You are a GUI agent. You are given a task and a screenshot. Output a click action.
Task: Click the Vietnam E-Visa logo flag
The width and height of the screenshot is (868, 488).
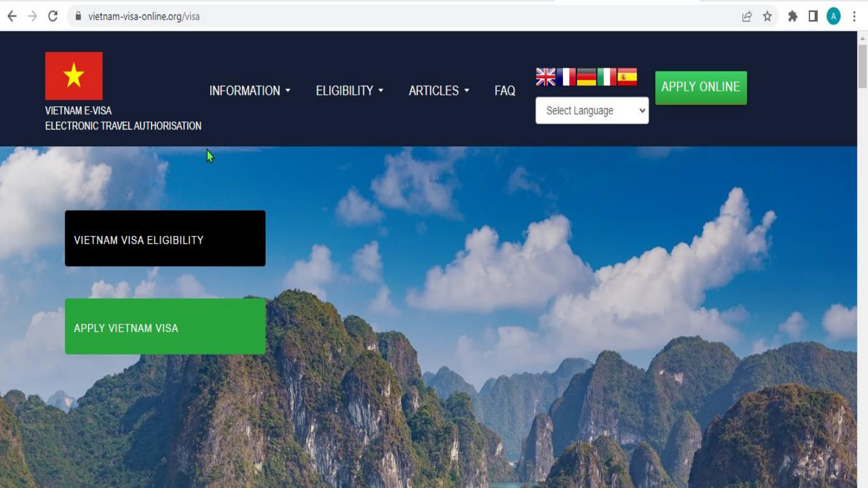(x=73, y=75)
